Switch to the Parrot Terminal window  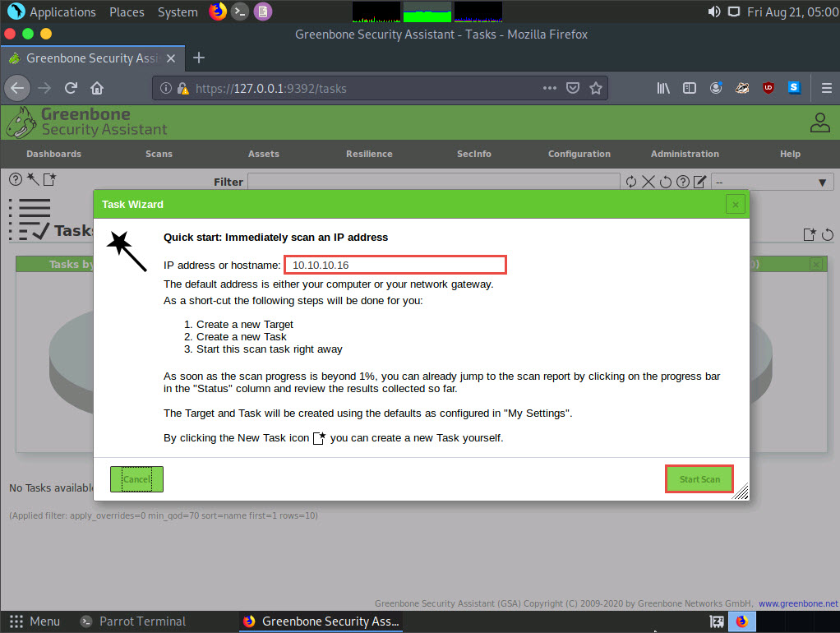click(x=133, y=621)
